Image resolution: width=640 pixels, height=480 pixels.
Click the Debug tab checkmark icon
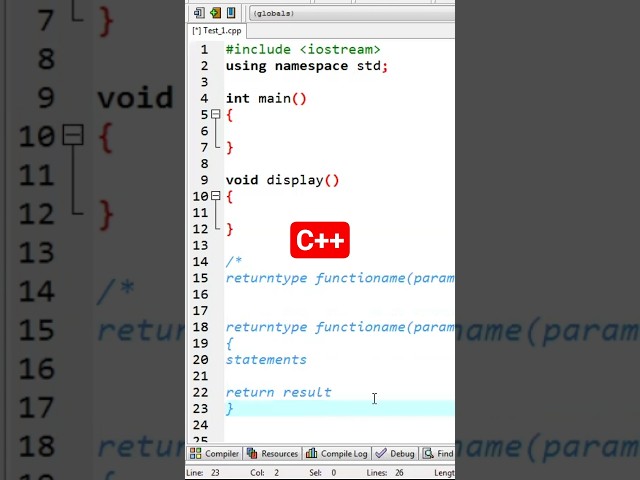coord(381,453)
